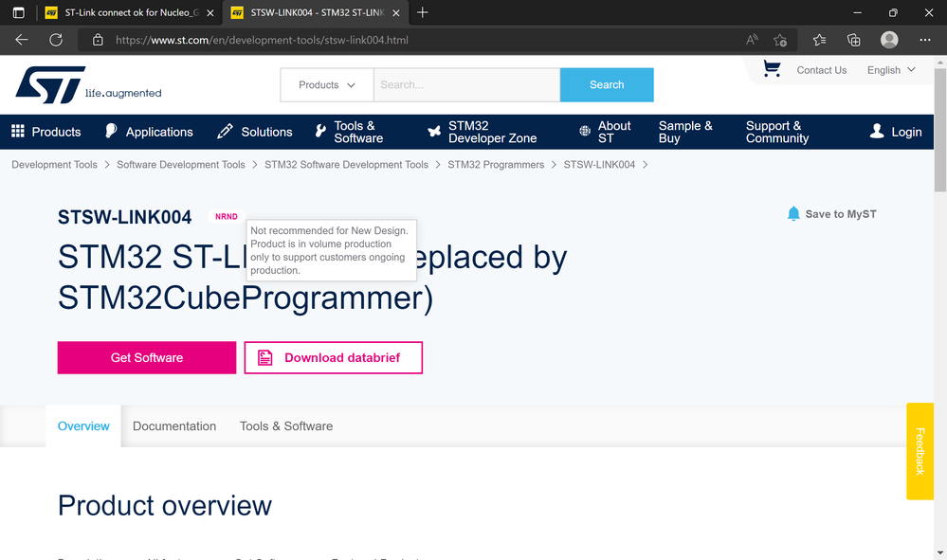The height and width of the screenshot is (560, 947).
Task: Click the blue Search button
Action: coord(607,85)
